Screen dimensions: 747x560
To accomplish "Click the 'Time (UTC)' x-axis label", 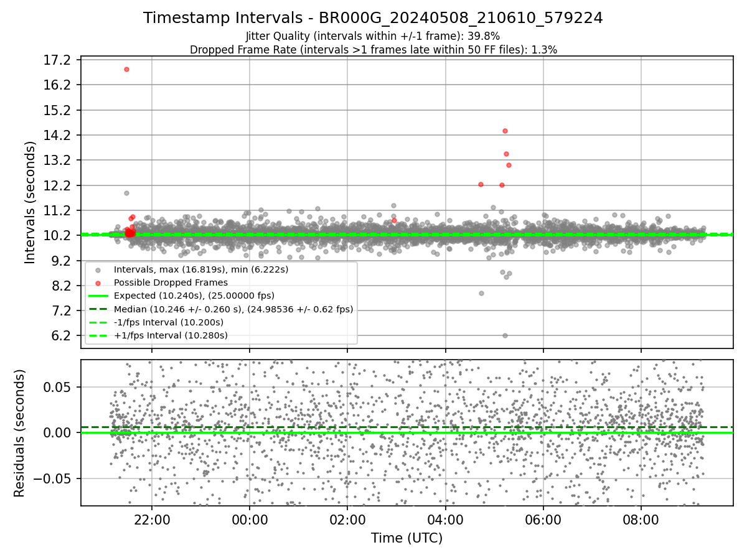I will [x=406, y=538].
